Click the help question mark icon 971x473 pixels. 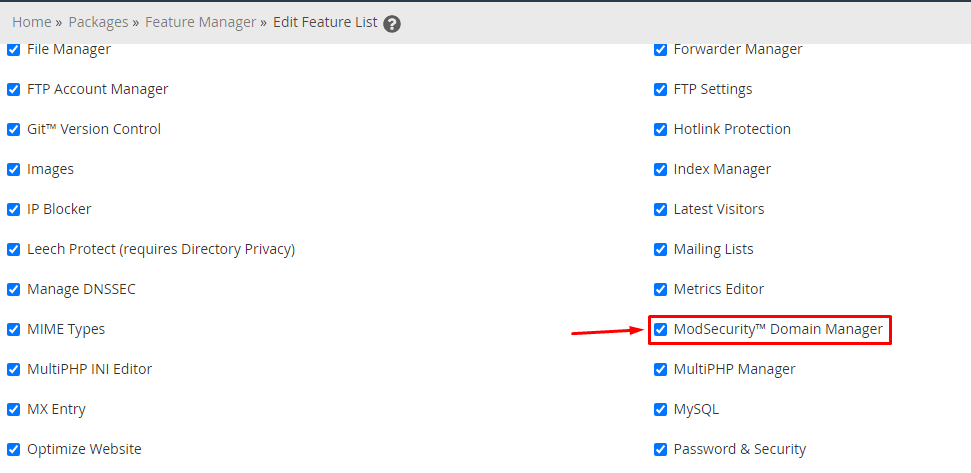(x=392, y=24)
